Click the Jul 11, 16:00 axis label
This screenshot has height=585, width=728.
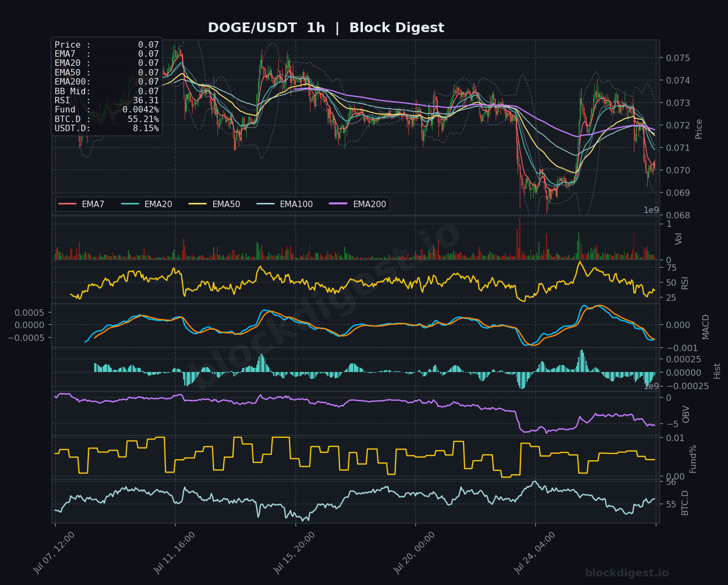(x=175, y=553)
